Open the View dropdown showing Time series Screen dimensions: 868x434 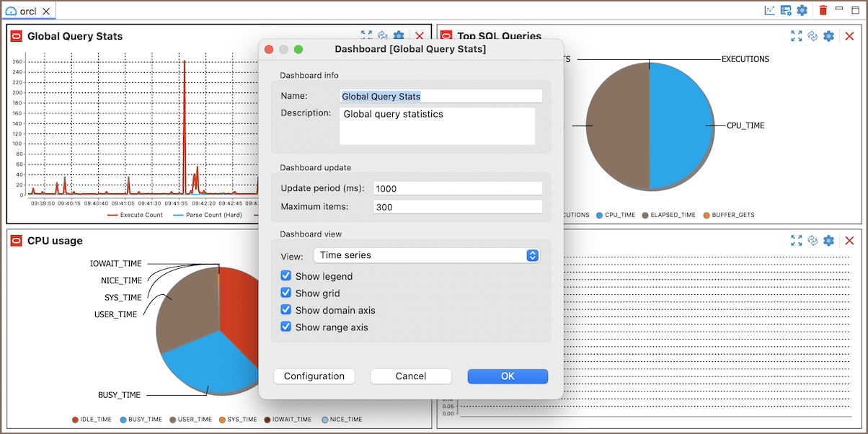coord(427,255)
